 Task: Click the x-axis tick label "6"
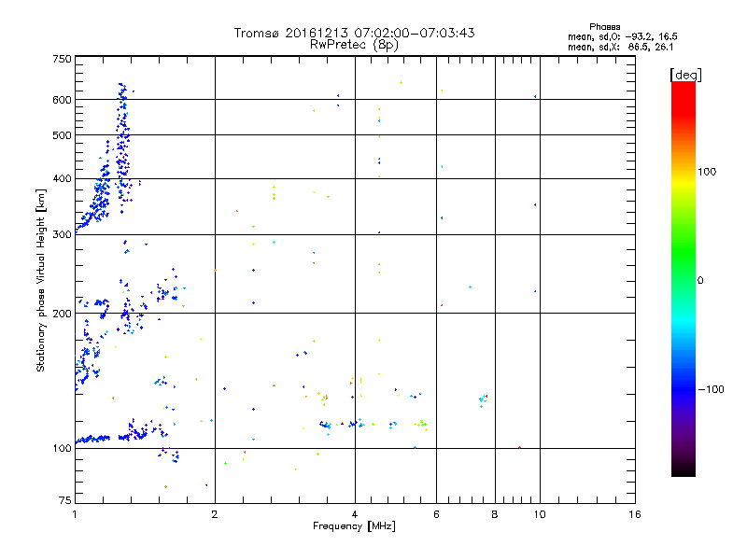click(436, 514)
